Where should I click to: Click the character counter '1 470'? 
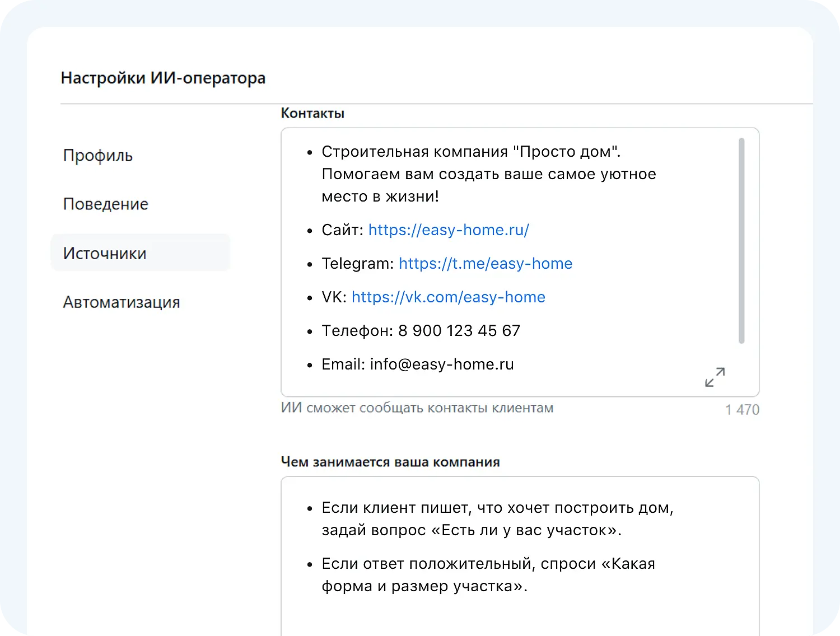(742, 410)
